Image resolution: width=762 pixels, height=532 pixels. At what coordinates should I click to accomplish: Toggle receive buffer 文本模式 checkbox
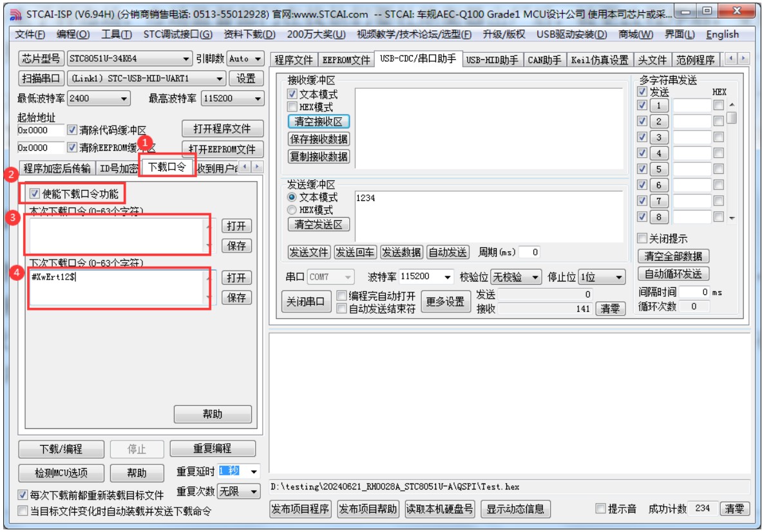coord(292,94)
